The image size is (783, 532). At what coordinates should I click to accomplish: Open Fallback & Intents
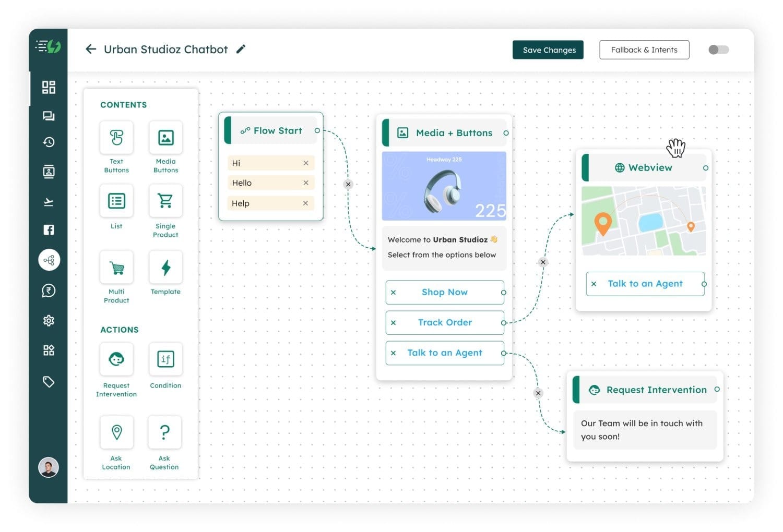click(x=644, y=50)
